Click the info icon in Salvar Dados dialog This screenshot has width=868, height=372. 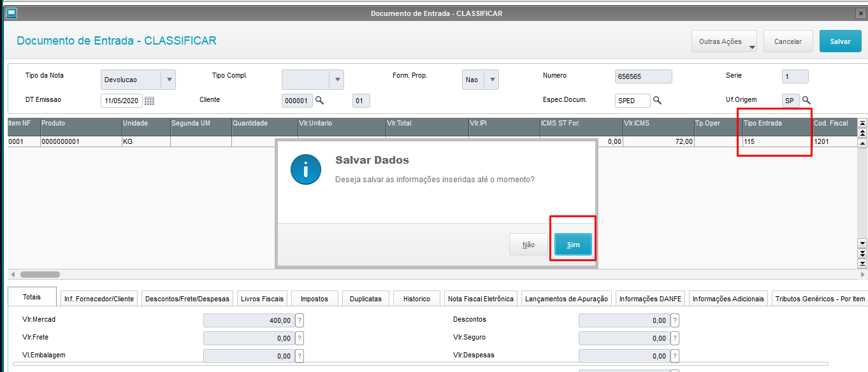click(305, 170)
